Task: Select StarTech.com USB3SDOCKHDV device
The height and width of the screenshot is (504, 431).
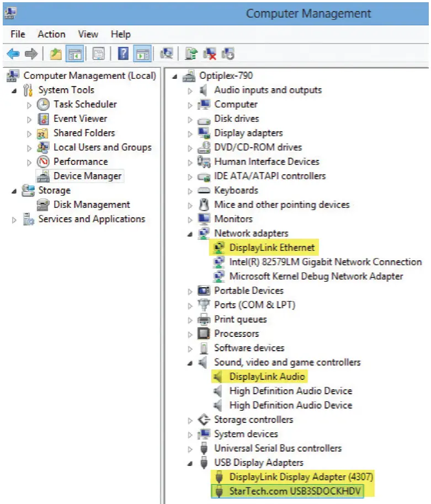Action: point(295,491)
